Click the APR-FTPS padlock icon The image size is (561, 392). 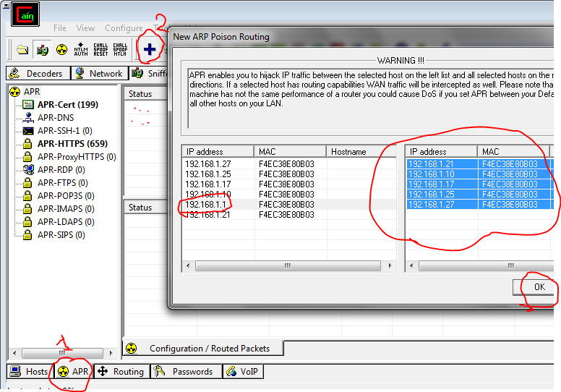click(x=27, y=182)
